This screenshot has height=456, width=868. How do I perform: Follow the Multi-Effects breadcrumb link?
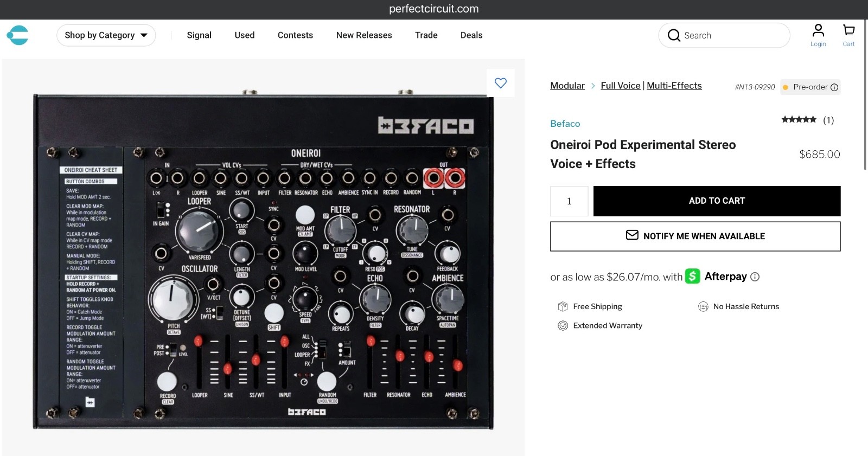pos(674,86)
